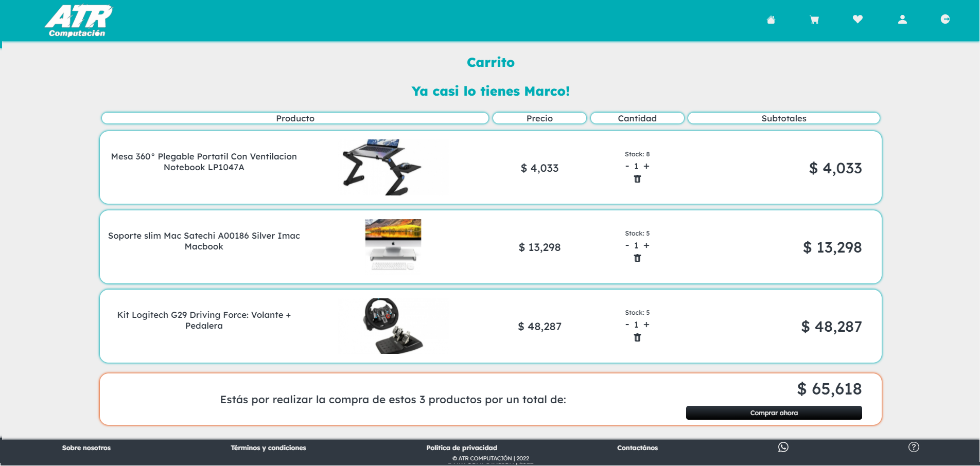Click the ATR COMPUTACIÓN 2022 copyright text
The image size is (980, 466).
491,458
